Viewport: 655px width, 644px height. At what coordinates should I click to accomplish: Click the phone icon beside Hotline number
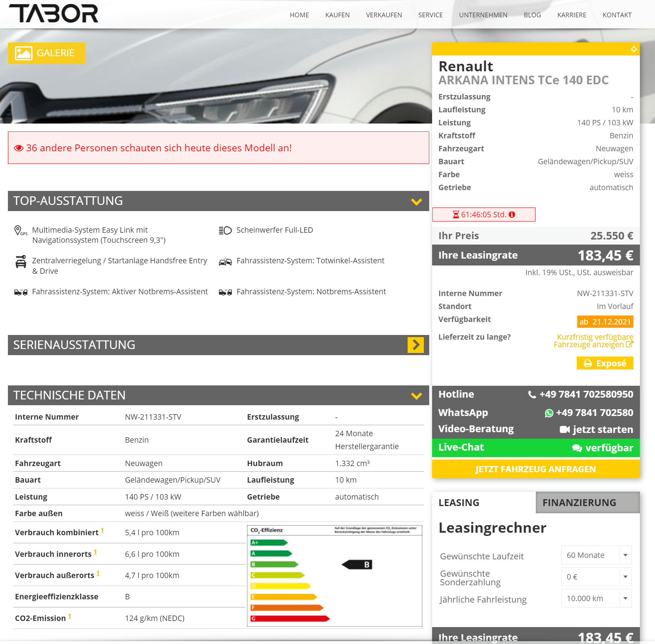point(532,395)
